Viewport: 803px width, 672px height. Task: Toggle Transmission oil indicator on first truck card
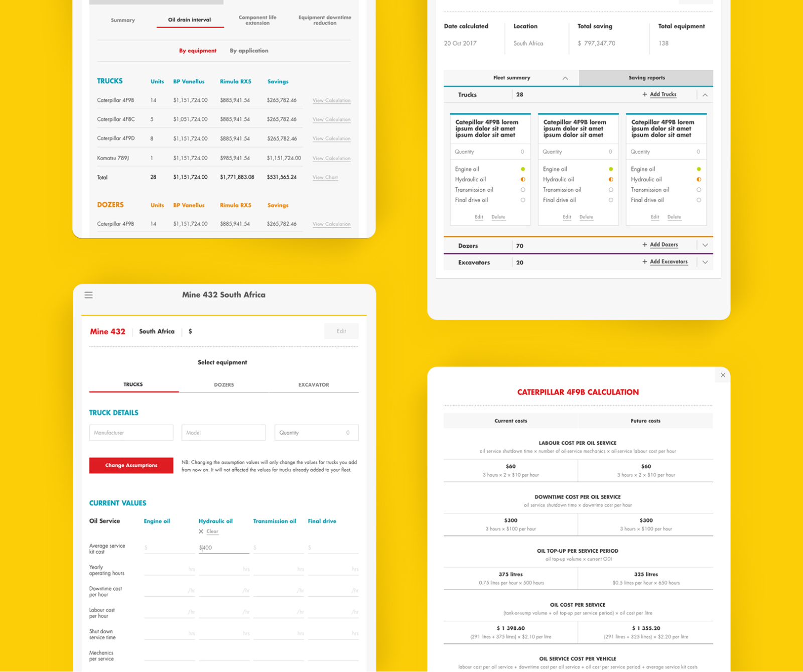522,190
